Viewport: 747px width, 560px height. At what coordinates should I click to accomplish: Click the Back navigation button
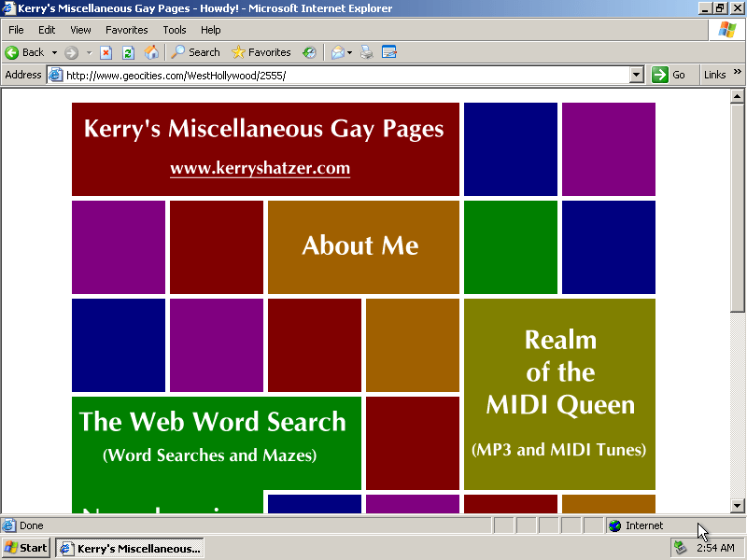(25, 52)
